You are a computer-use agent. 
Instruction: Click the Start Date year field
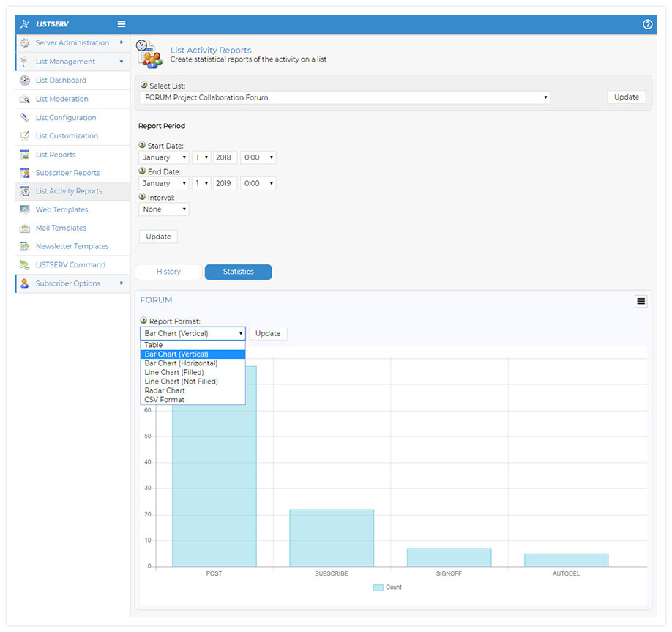pyautogui.click(x=225, y=157)
